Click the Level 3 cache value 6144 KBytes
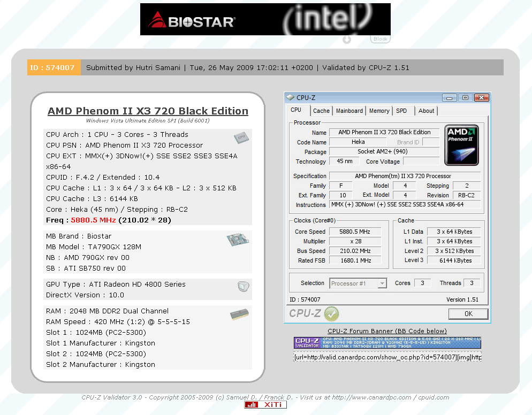 coord(454,260)
